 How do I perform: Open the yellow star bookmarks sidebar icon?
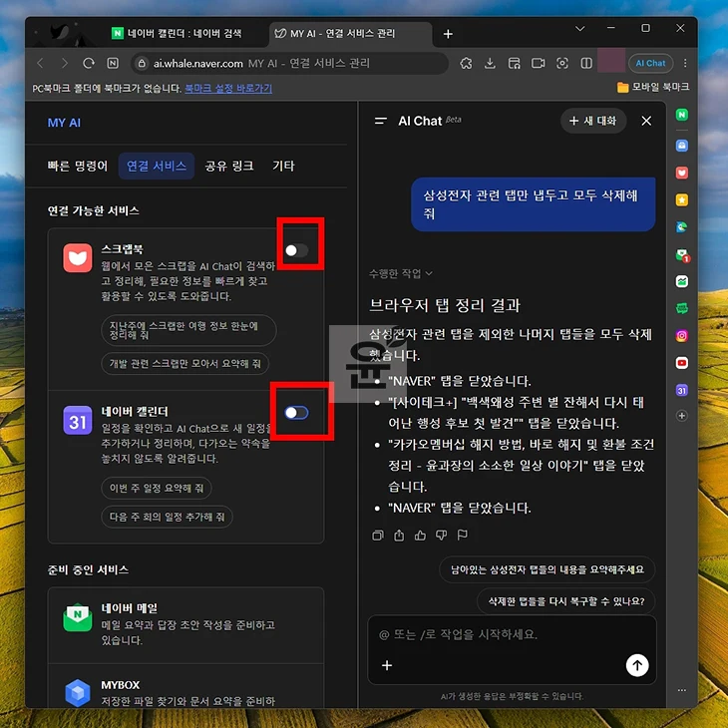(681, 200)
